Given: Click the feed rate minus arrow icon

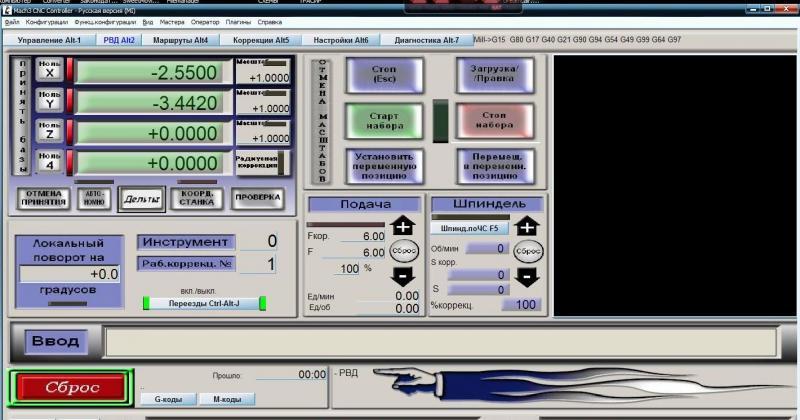Looking at the screenshot, I should [402, 277].
